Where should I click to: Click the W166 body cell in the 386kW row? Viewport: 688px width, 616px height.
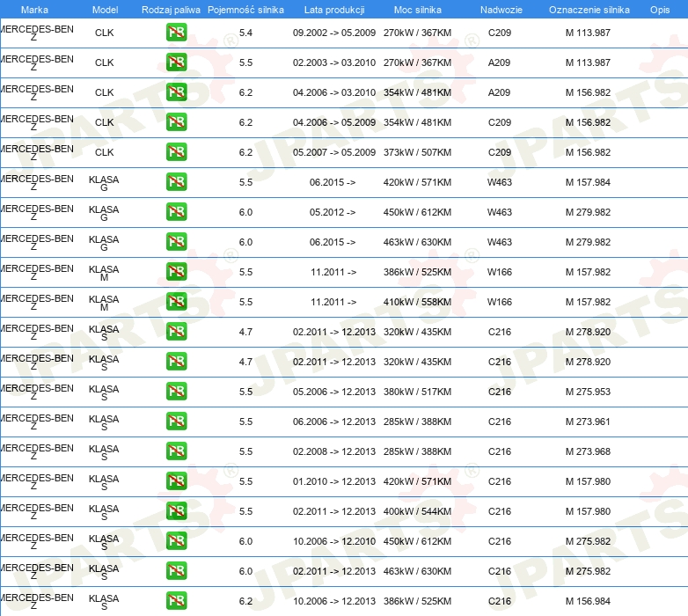[500, 272]
